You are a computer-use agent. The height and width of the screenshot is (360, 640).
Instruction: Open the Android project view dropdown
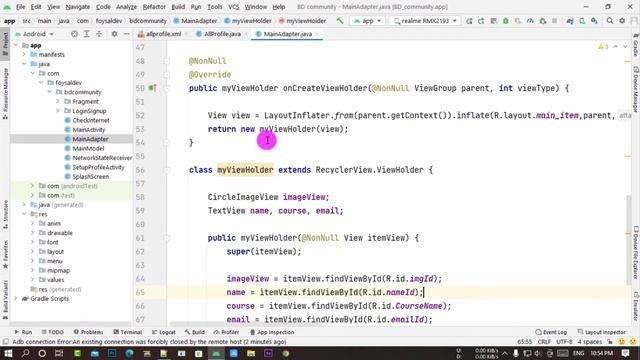(x=34, y=34)
